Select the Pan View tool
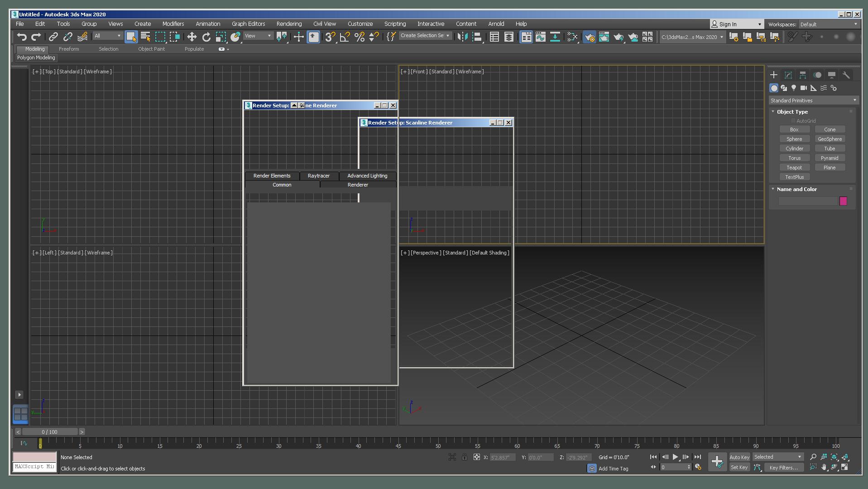Viewport: 868px width, 489px height. [x=824, y=467]
